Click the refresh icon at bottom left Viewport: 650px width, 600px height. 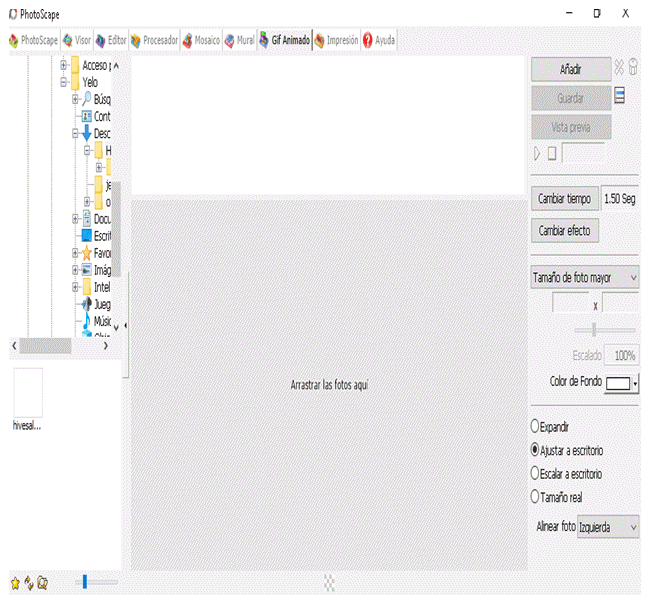(29, 583)
